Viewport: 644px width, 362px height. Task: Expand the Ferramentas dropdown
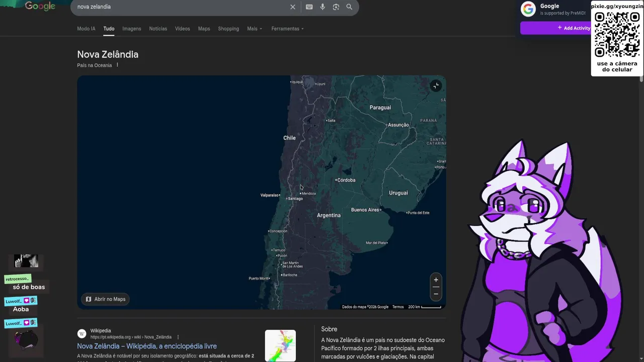[x=287, y=29]
